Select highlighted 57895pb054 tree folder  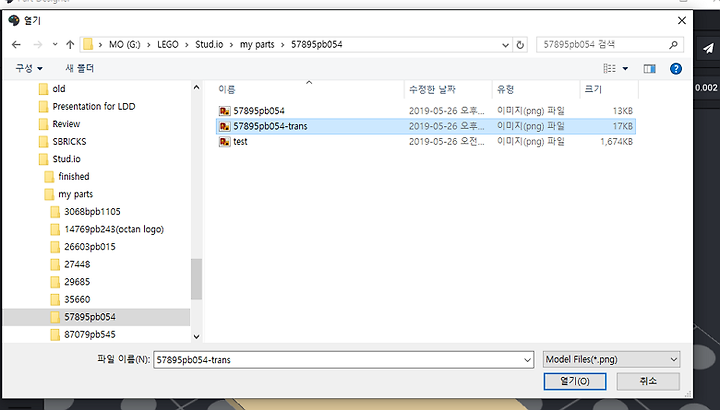[x=96, y=317]
